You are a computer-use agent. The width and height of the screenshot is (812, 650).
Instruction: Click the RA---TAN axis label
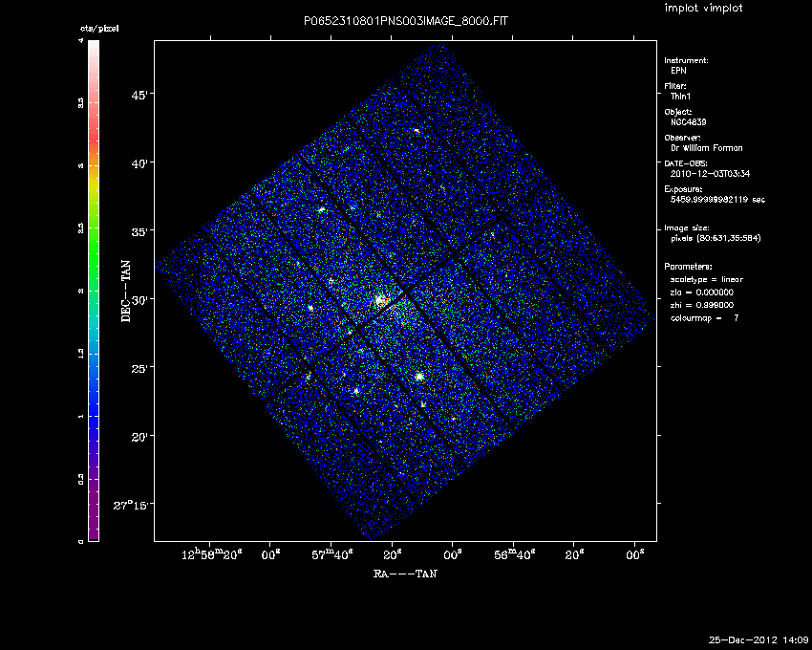tap(405, 574)
